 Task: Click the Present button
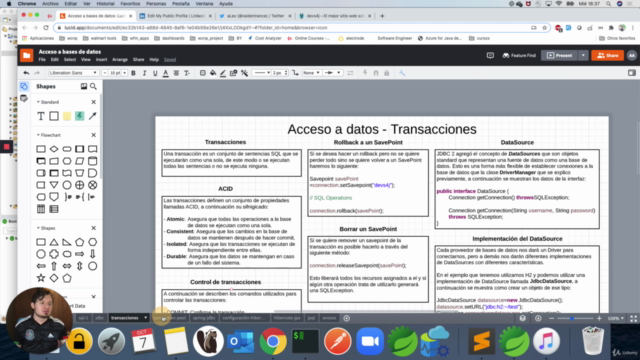coord(559,56)
